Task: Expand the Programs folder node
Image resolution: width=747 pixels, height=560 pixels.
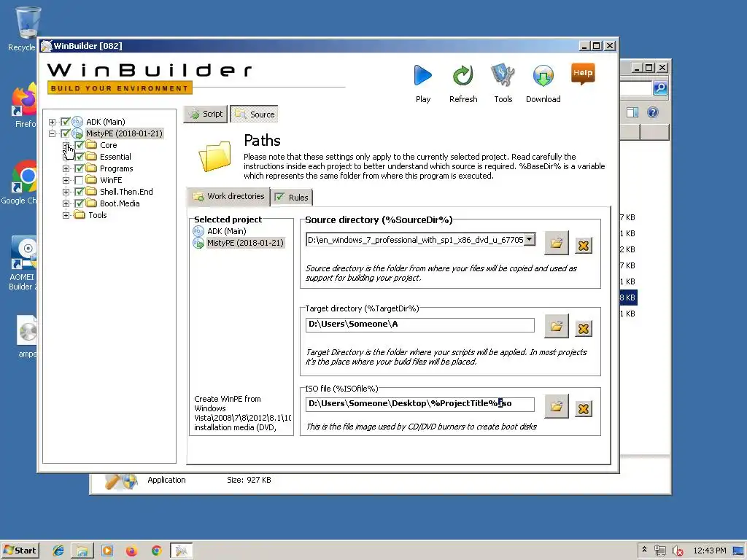Action: (x=66, y=168)
